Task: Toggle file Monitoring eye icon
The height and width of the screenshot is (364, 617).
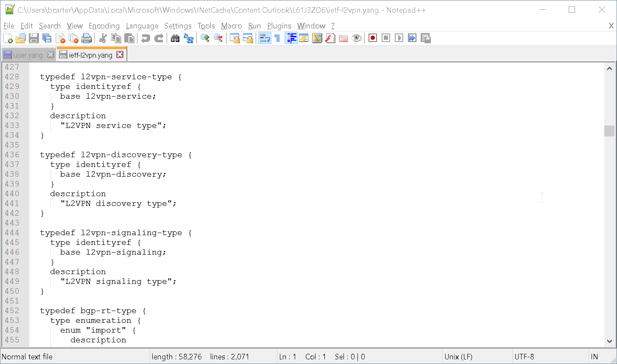Action: [357, 38]
